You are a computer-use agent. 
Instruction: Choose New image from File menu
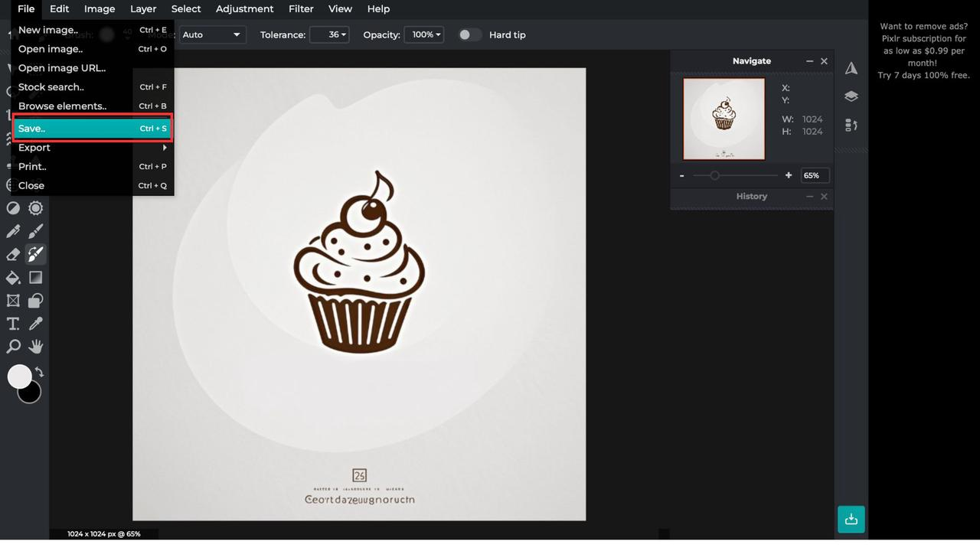(x=93, y=30)
